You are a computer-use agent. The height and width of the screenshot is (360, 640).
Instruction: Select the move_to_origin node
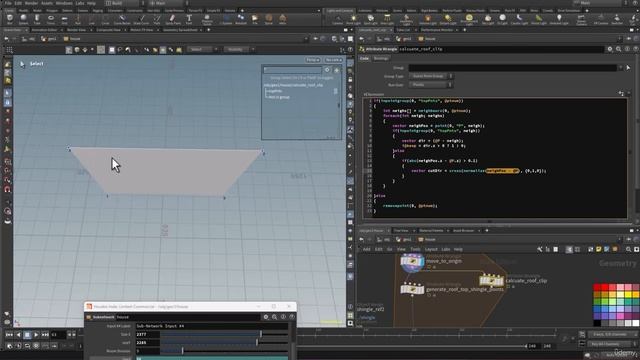tap(412, 262)
